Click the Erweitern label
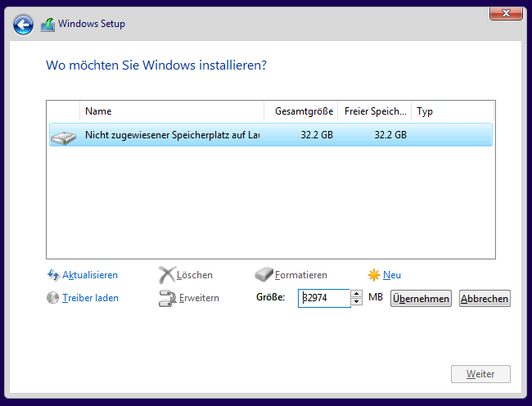The height and width of the screenshot is (406, 532). [199, 298]
